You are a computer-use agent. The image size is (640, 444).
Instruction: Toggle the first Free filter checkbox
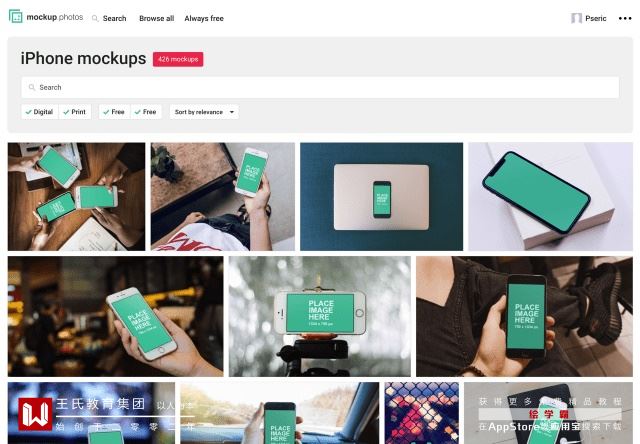114,112
